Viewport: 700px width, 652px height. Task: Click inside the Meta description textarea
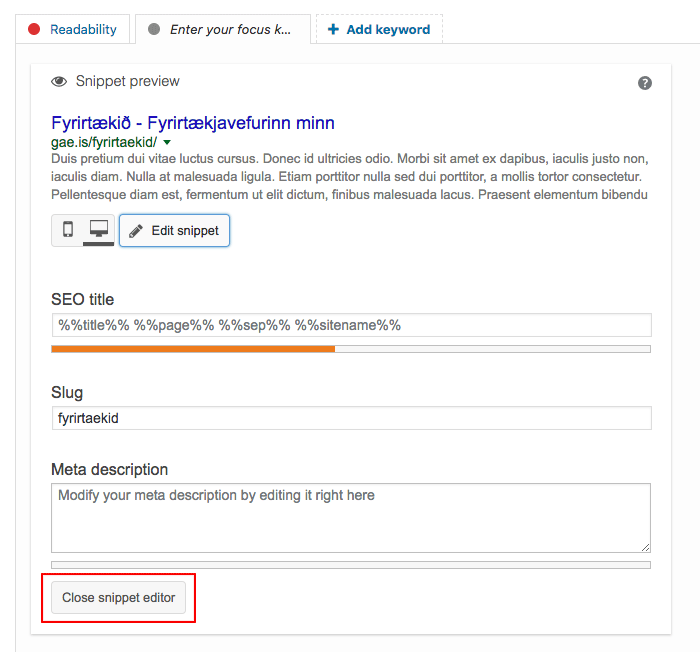pyautogui.click(x=351, y=518)
